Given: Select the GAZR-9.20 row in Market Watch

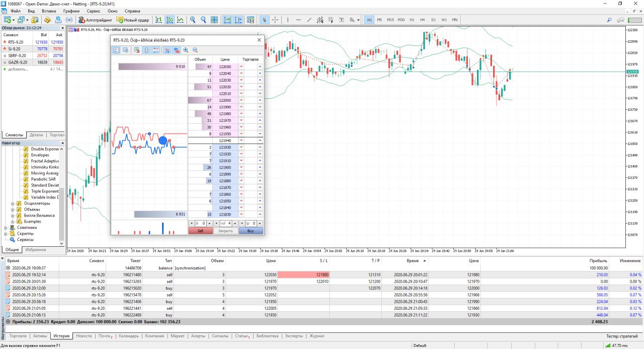Looking at the screenshot, I should (x=33, y=62).
